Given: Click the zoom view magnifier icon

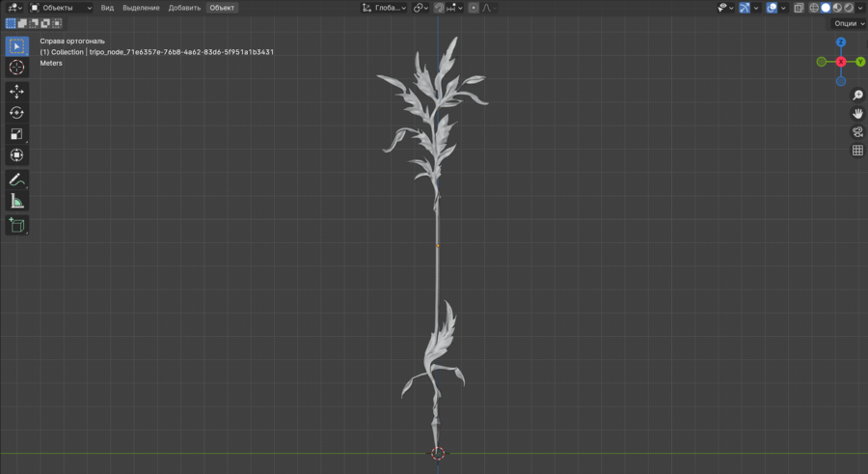Looking at the screenshot, I should pyautogui.click(x=857, y=96).
